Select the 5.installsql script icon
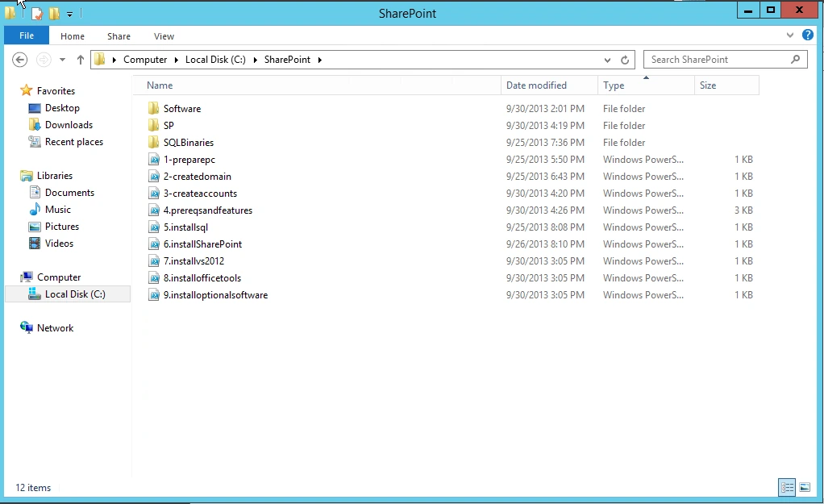 click(154, 227)
